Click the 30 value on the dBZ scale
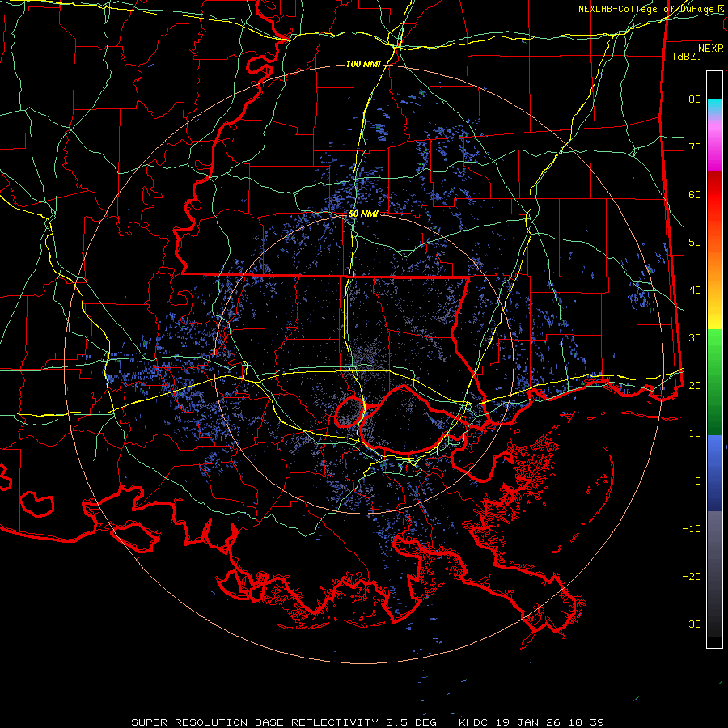This screenshot has width=728, height=728. coord(695,338)
